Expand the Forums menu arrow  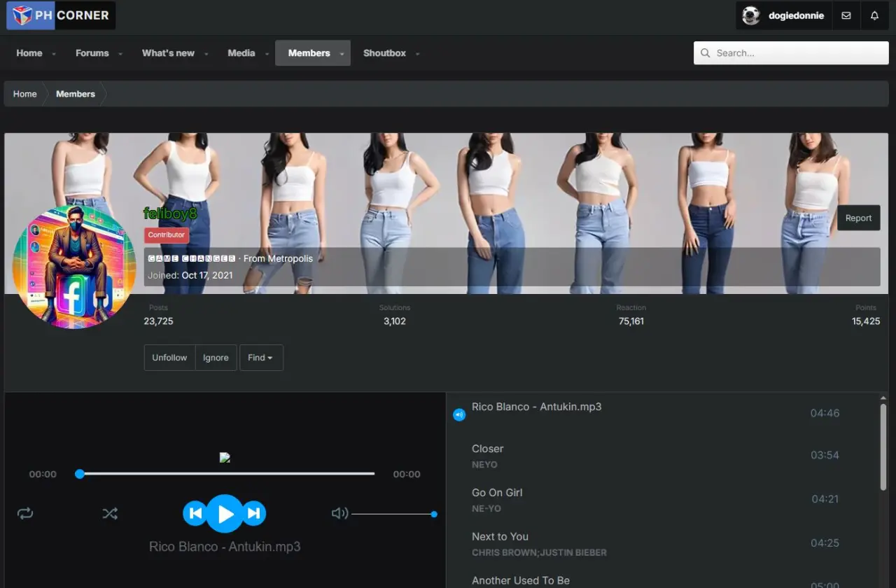(120, 54)
